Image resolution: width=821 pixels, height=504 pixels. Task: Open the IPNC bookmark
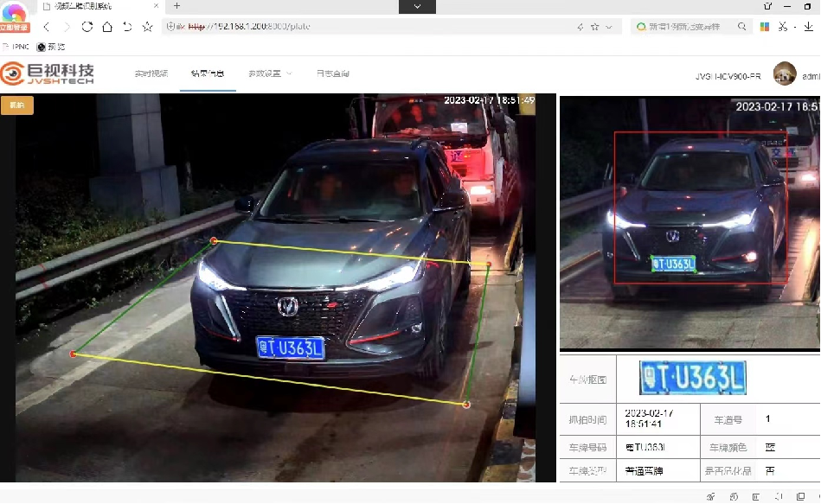pyautogui.click(x=16, y=47)
